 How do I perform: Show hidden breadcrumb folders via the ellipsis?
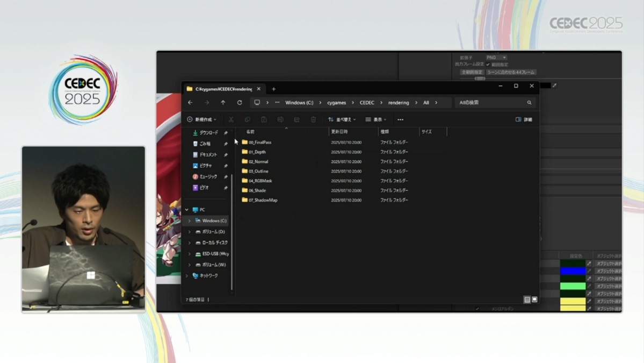coord(277,103)
